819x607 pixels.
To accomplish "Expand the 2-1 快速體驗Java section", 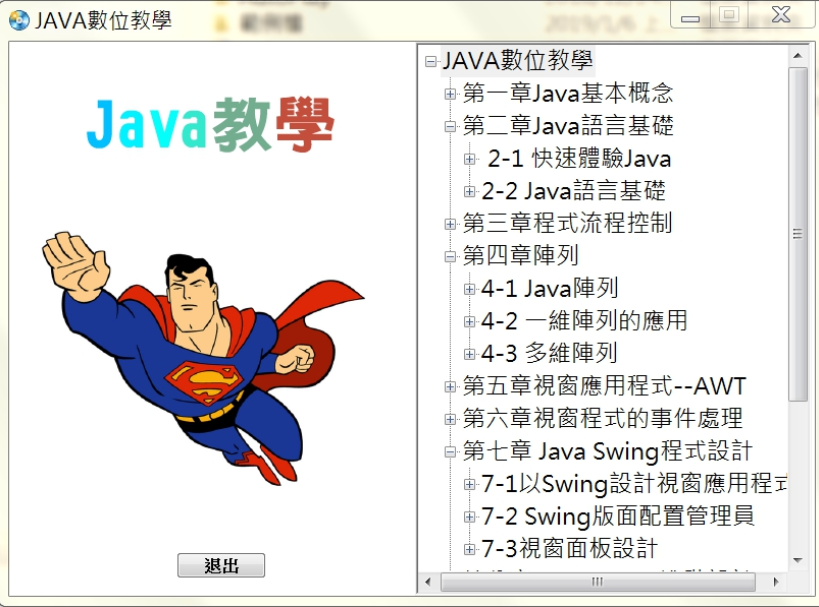I will [x=469, y=159].
